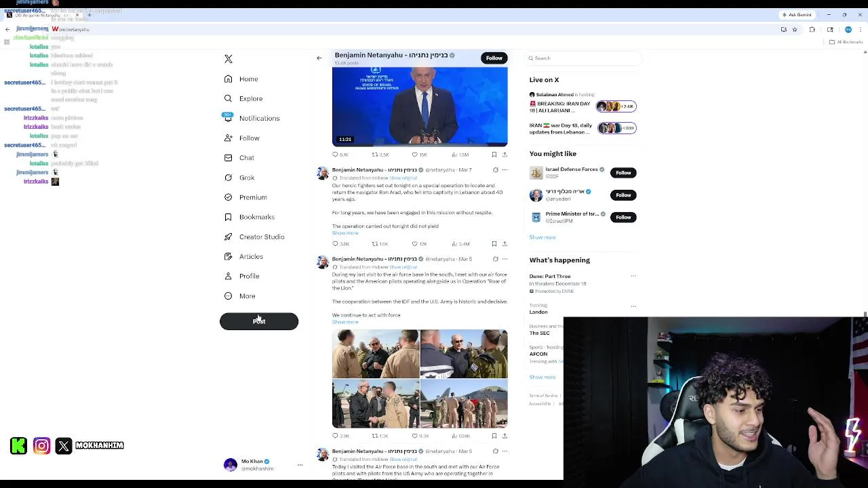868x488 pixels.
Task: Expand Show more under You might like
Action: coord(542,237)
